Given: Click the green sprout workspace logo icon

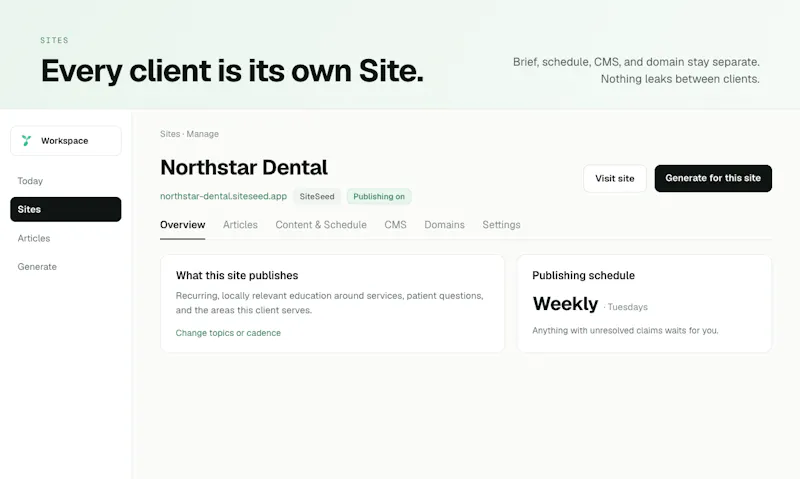Looking at the screenshot, I should 27,140.
